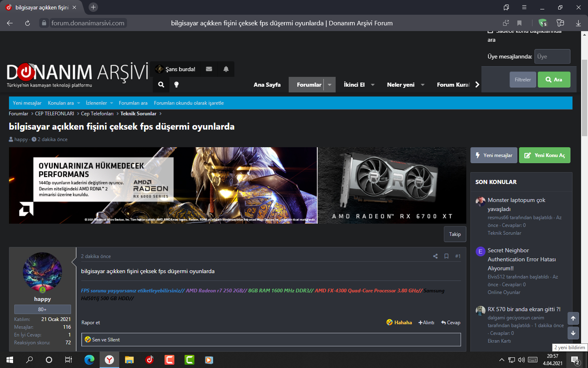The image size is (588, 368).
Task: Click Yeni mesajlar in the blue sub-navigation bar
Action: (x=27, y=103)
